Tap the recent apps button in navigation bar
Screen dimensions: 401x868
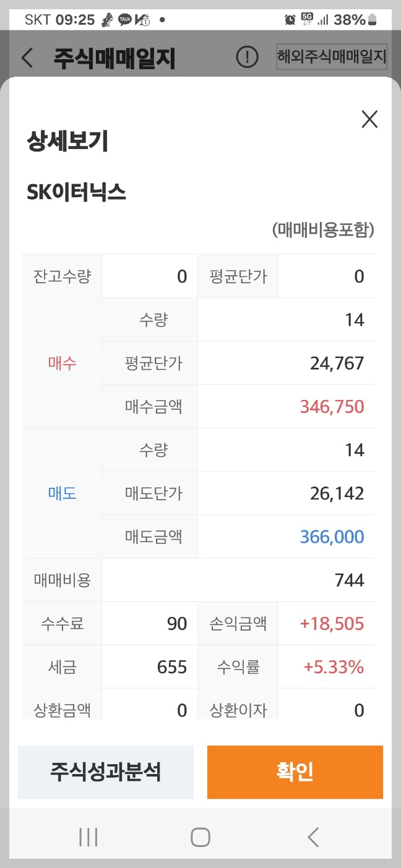88,838
